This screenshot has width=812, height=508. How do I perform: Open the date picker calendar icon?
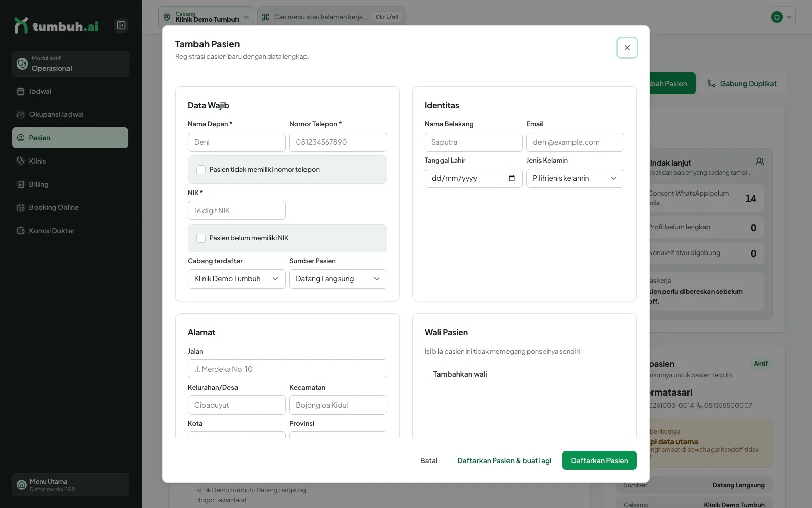pos(512,178)
